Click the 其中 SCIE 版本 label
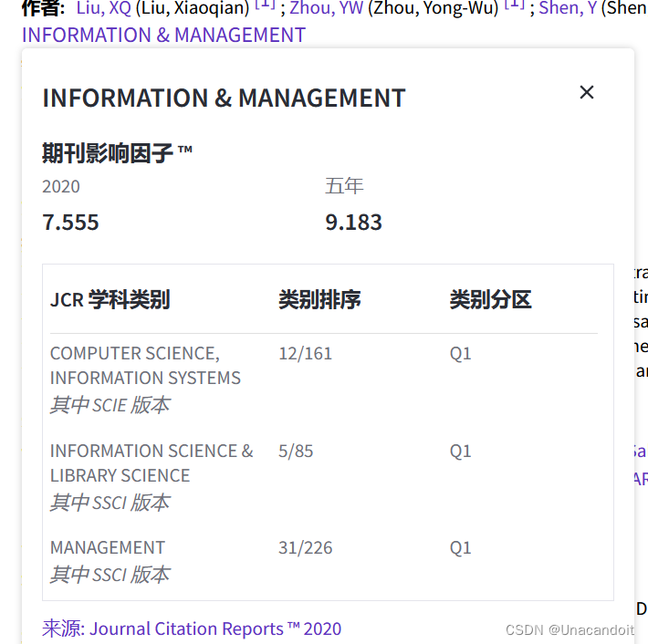This screenshot has height=644, width=648. click(110, 405)
